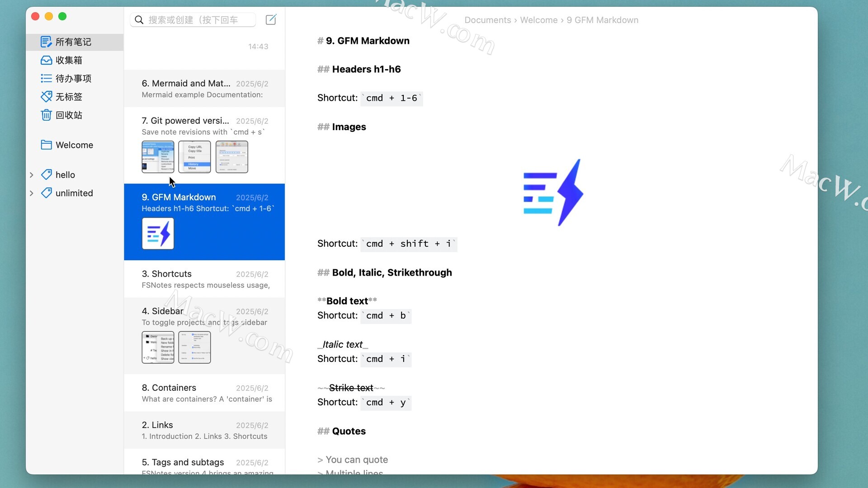Screen dimensions: 868x488
Task: Open note 4. Sidebar
Action: coord(204,336)
